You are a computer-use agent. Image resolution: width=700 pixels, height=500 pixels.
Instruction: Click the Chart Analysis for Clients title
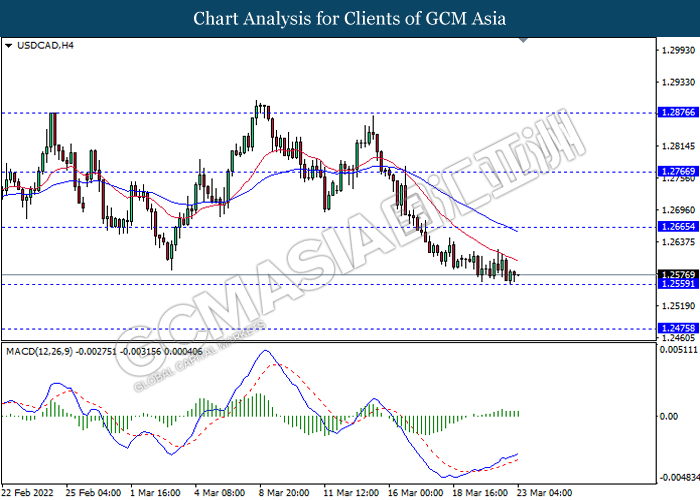tap(350, 18)
